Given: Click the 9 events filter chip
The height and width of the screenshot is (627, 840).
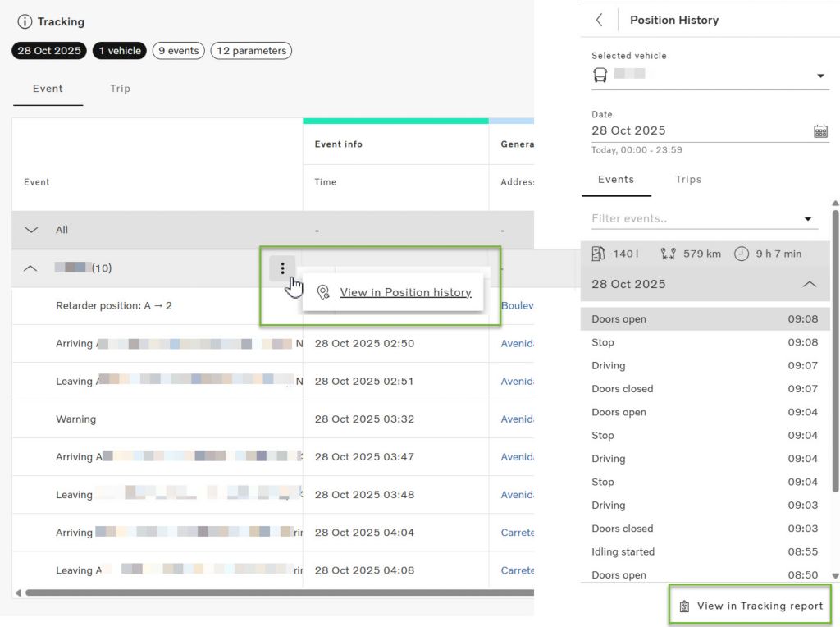Looking at the screenshot, I should (178, 51).
